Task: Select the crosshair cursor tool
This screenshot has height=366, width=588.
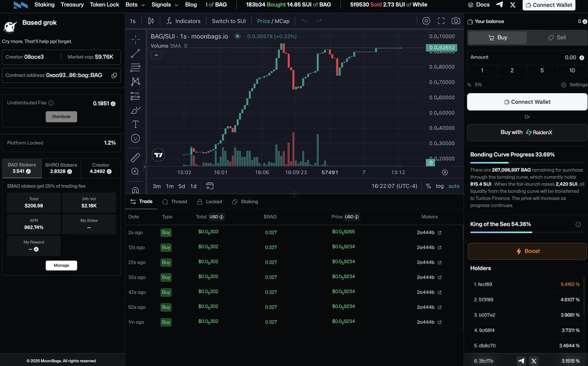Action: [x=136, y=39]
